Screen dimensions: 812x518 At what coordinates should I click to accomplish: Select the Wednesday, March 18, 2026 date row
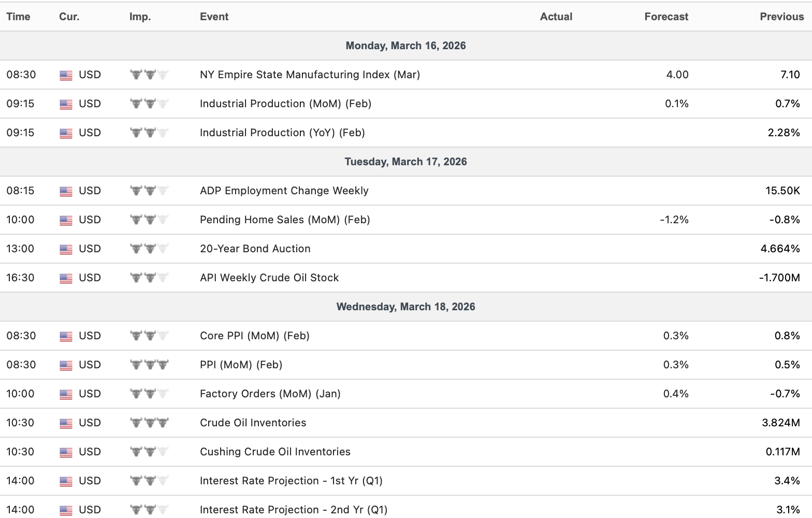405,307
